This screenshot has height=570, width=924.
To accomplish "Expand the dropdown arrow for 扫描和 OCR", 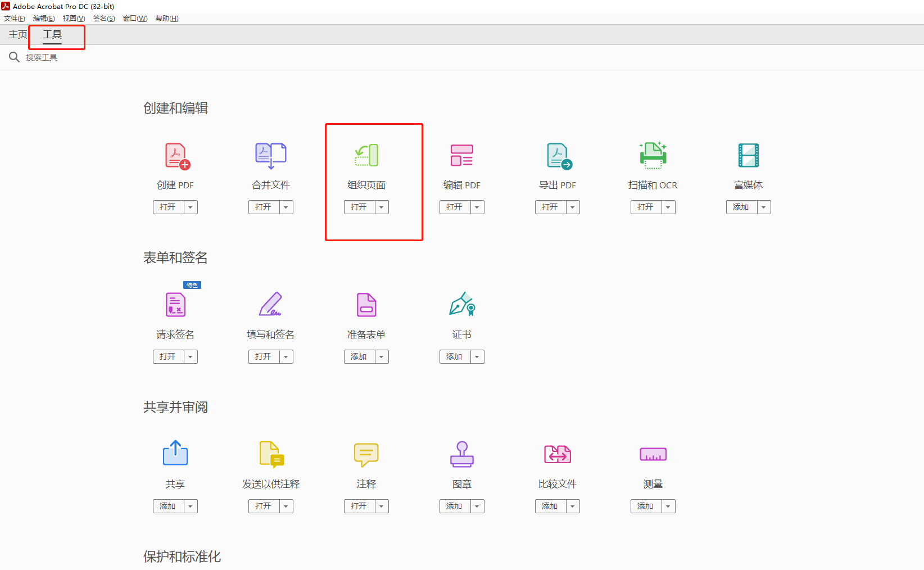I will tap(668, 207).
